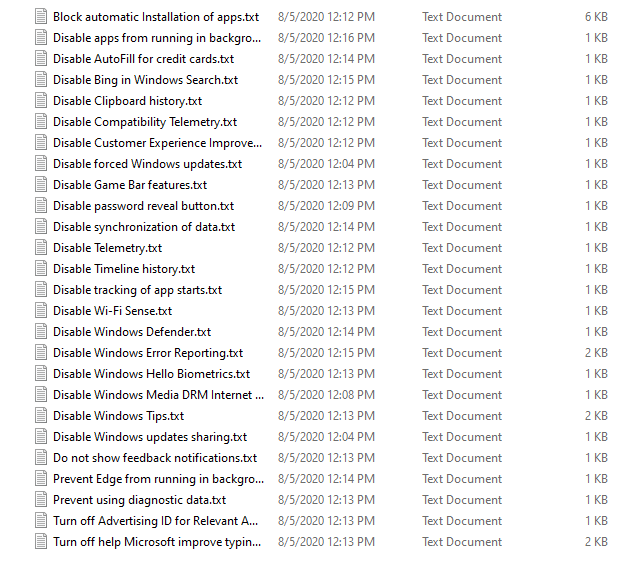
Task: Click the file icon for Disable Windows Hello Biometrics.txt
Action: click(41, 374)
